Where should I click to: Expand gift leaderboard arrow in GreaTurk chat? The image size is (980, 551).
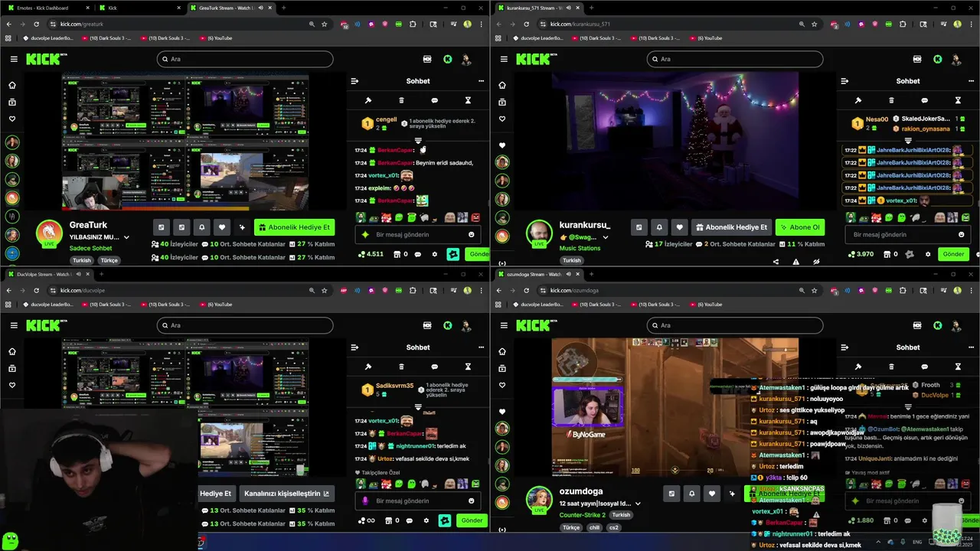point(418,141)
